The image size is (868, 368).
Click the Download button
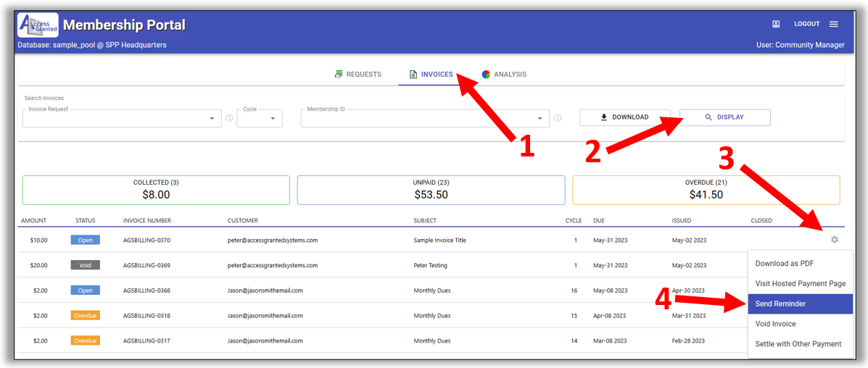pos(624,117)
